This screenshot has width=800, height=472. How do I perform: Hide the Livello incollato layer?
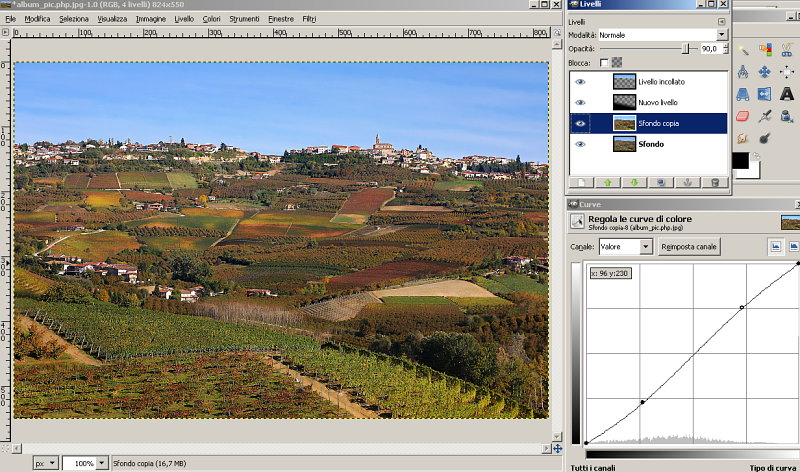580,82
